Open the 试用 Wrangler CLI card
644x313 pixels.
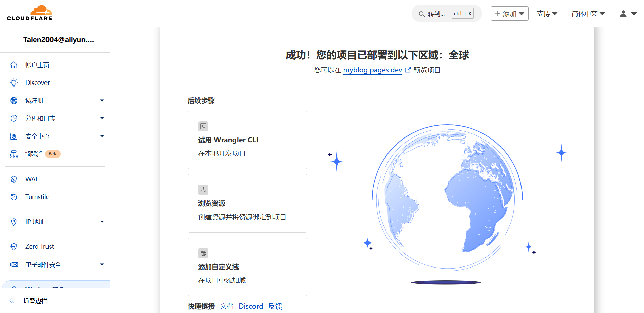247,140
